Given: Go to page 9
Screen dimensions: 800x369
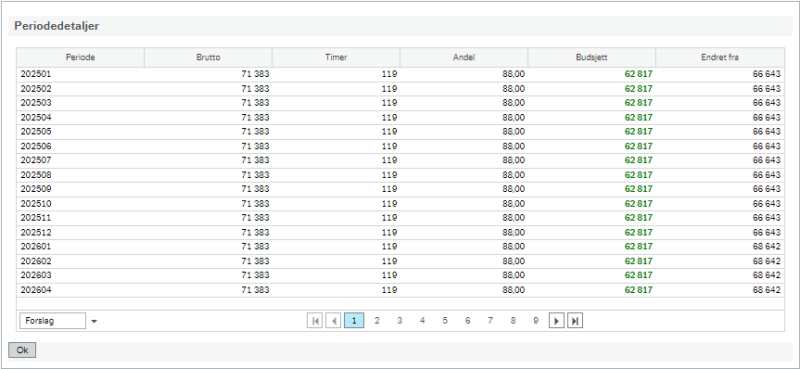Looking at the screenshot, I should [535, 321].
